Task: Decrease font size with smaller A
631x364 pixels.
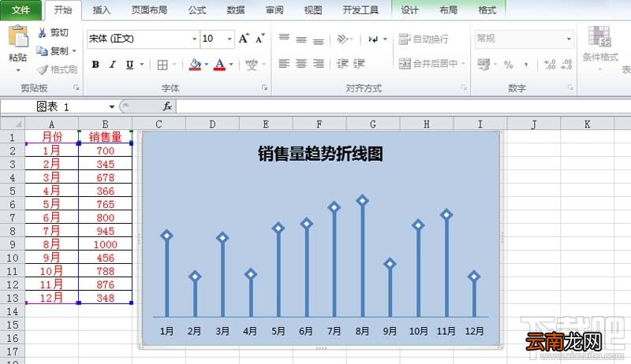Action: [x=260, y=39]
